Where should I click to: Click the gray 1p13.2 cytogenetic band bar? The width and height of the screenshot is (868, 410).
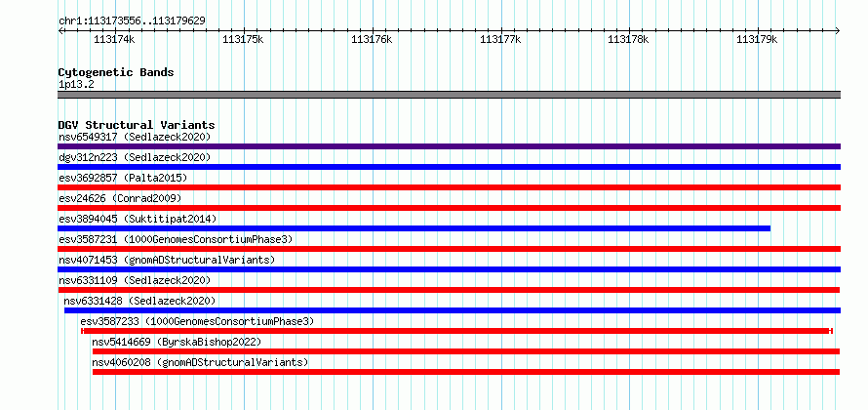[x=449, y=95]
